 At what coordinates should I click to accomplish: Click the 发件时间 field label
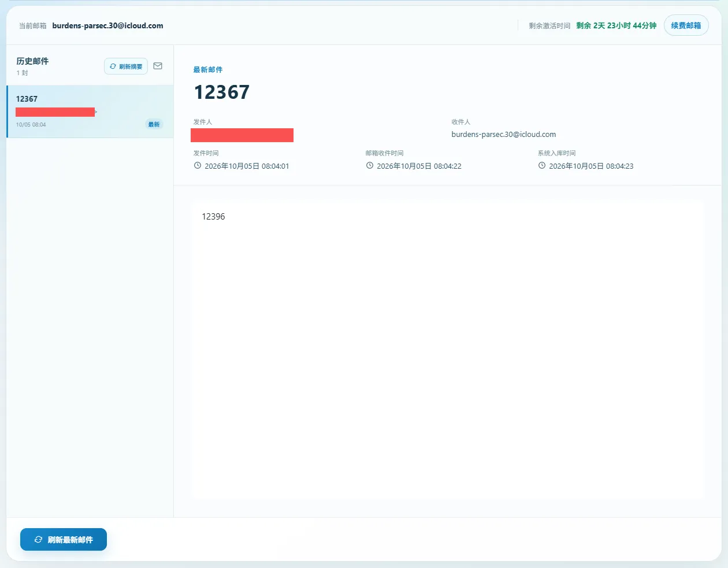point(206,153)
